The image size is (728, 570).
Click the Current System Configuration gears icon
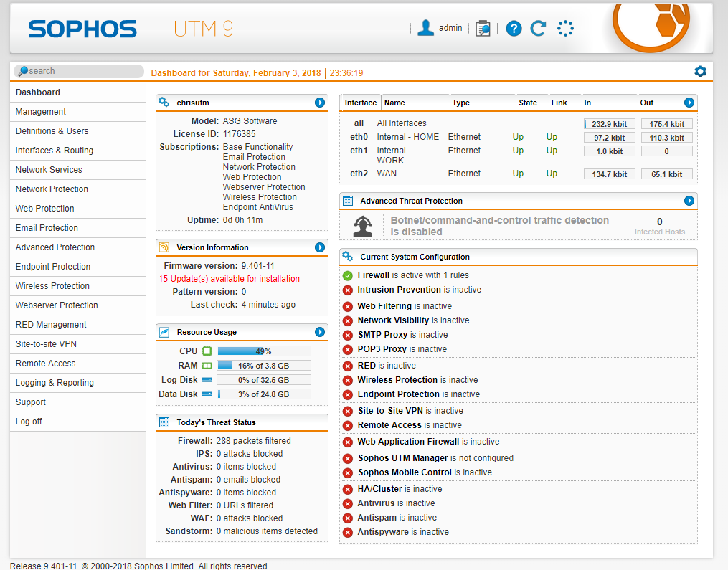[x=348, y=256]
